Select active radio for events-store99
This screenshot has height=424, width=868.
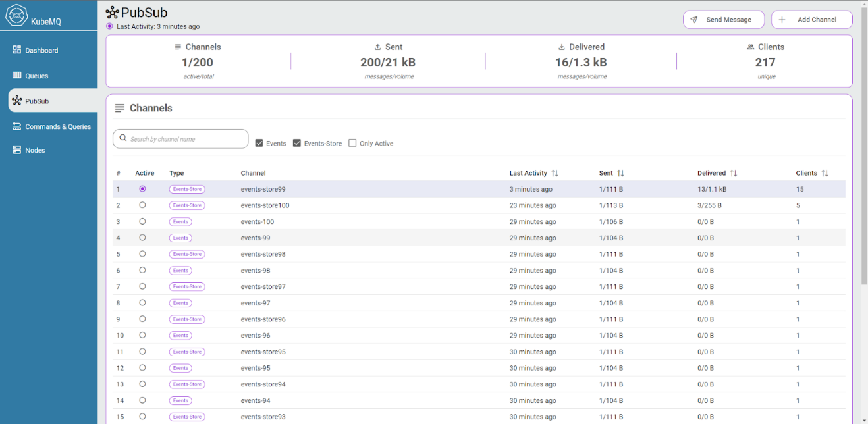pyautogui.click(x=142, y=189)
